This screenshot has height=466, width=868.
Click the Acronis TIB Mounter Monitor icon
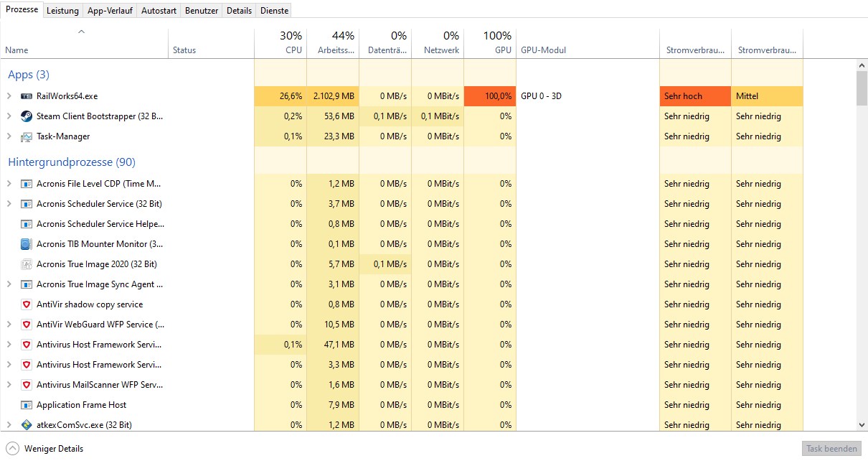(27, 244)
